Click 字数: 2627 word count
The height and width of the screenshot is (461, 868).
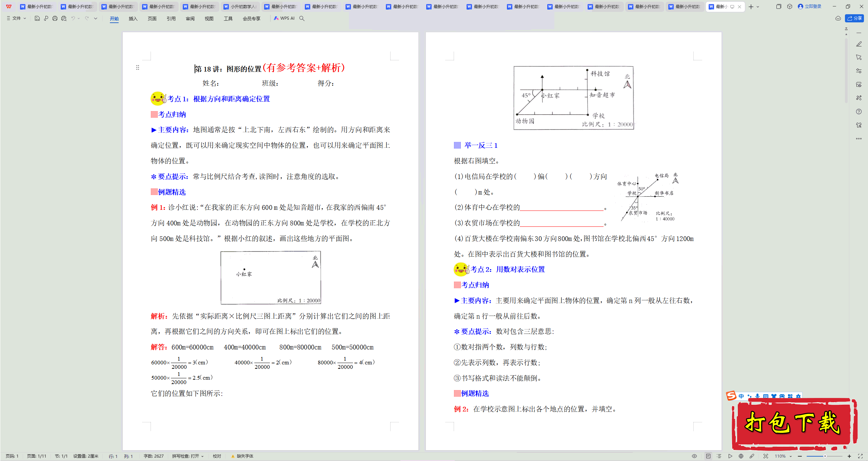coord(154,456)
